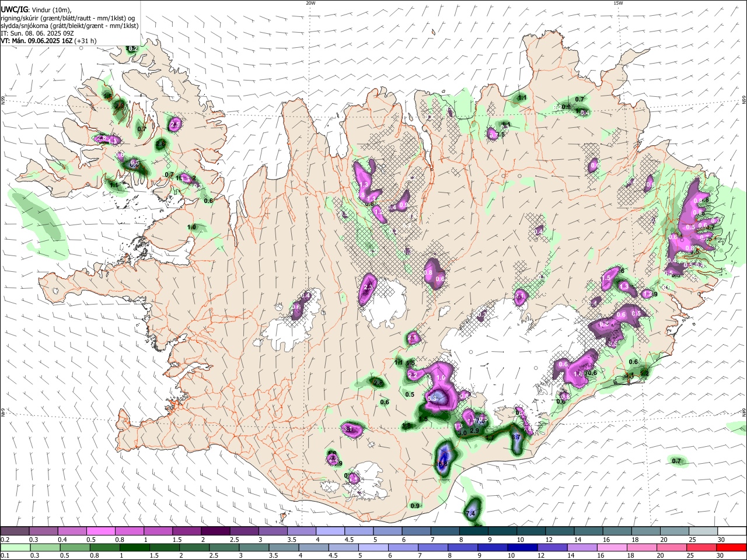Click the light pink 16 rain swatch
Screen dimensions: 747x560
click(x=612, y=547)
